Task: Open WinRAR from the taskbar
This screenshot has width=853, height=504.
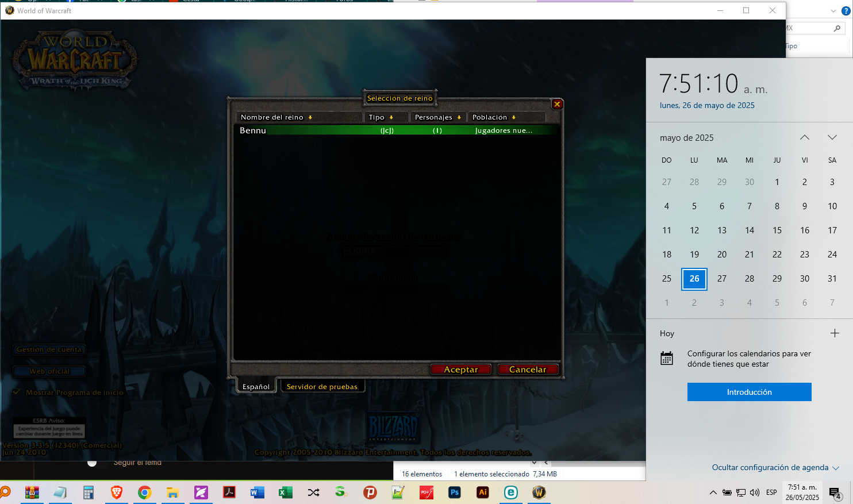Action: [x=32, y=493]
